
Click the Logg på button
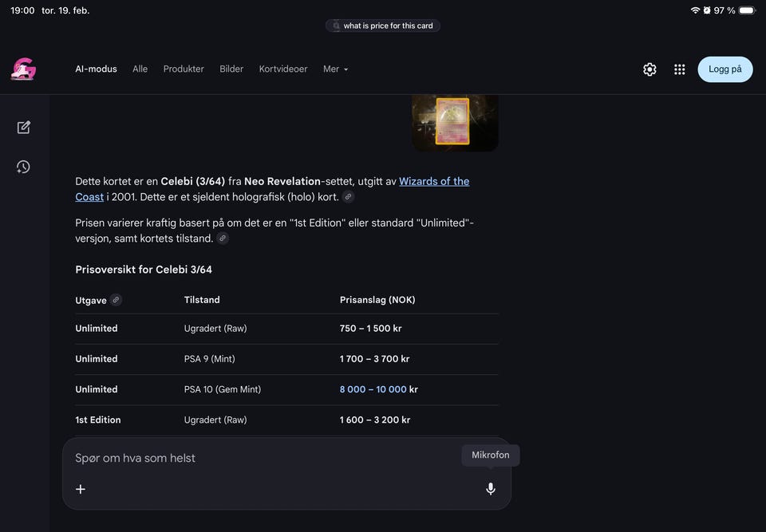click(725, 69)
